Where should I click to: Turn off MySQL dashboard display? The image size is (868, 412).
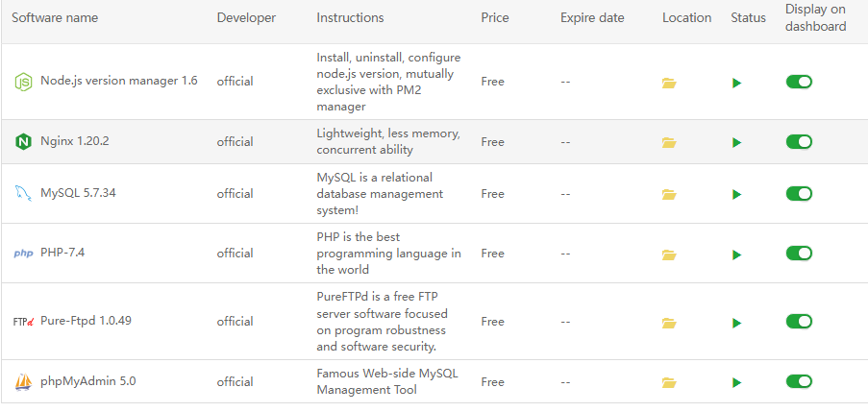coord(799,194)
